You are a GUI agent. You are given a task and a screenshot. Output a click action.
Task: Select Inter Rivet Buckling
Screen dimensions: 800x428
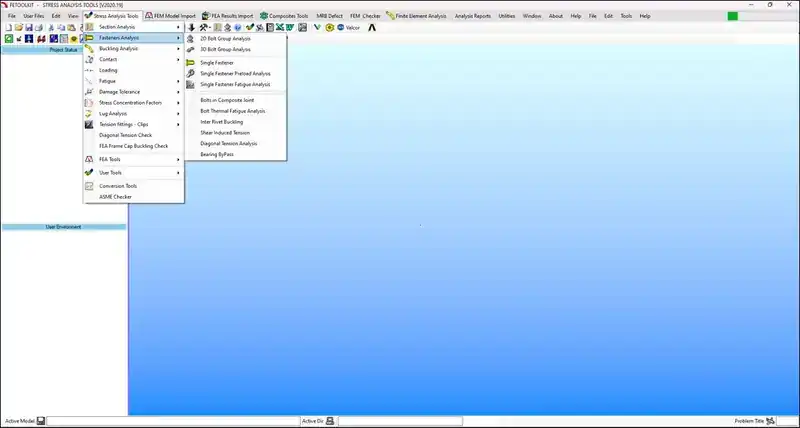(235, 122)
